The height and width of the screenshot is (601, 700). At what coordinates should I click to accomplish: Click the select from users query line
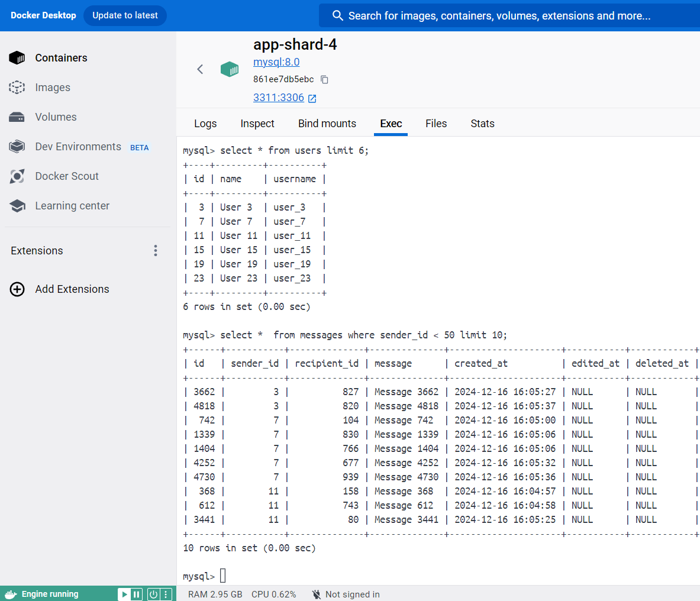(276, 151)
